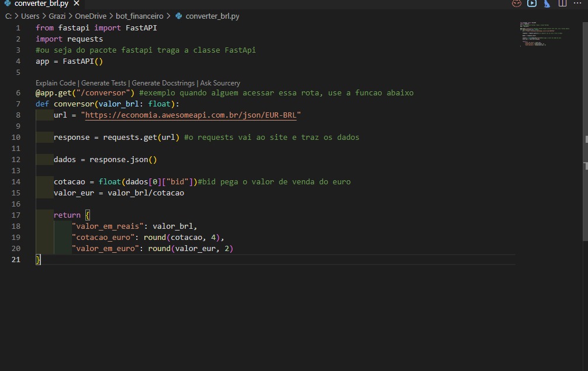Screen dimensions: 588x371
Task: Click the '"valor_em_euro": round(valor_eur, 2)' line
Action: coord(152,249)
